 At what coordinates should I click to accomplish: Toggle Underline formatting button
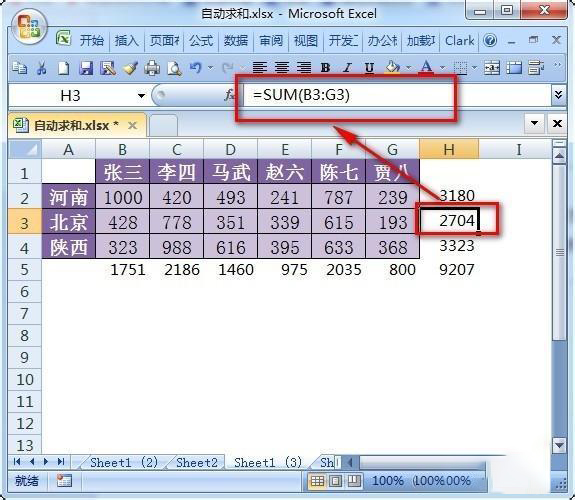click(x=369, y=68)
